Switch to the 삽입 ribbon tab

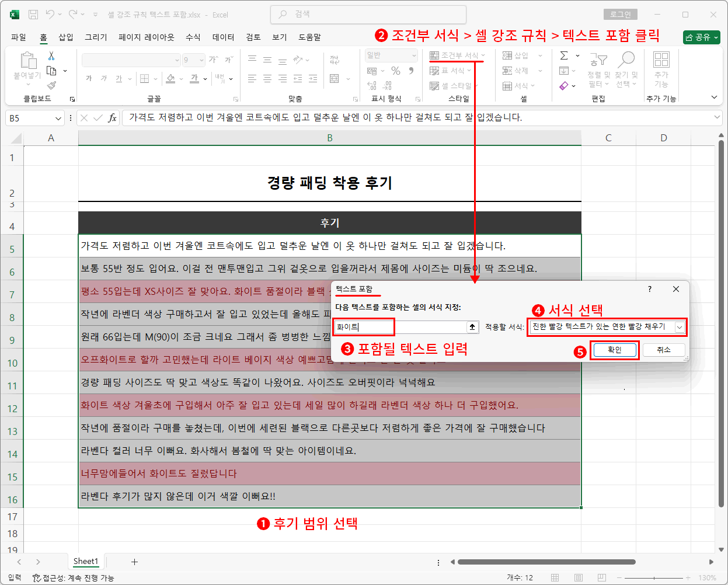(x=66, y=37)
